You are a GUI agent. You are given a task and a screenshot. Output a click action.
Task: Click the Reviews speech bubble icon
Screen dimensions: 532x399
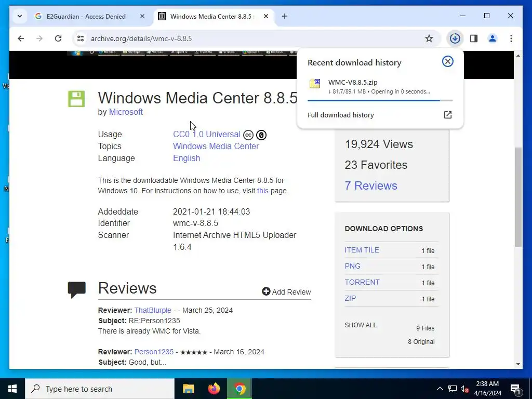coord(77,290)
